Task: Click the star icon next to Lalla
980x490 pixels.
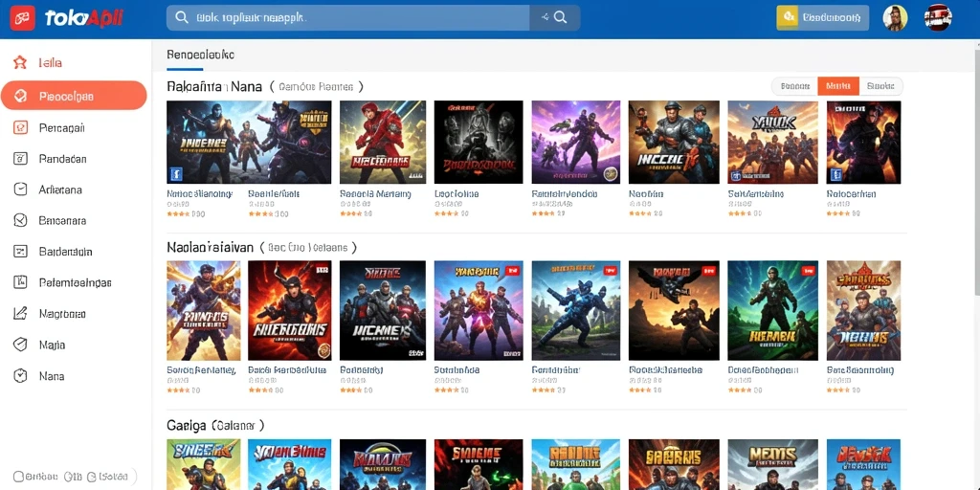Action: pos(20,62)
